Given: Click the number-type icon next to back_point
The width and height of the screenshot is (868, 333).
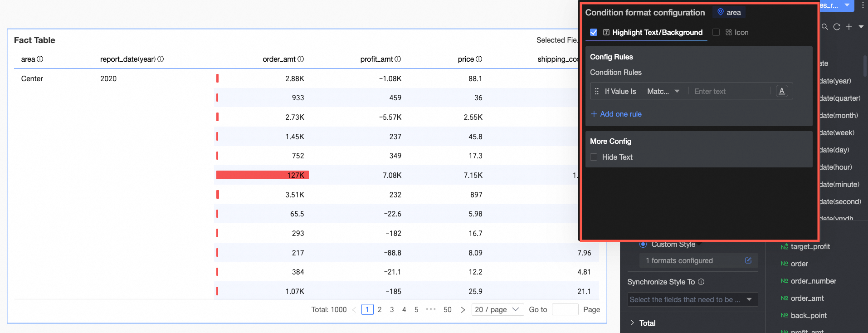Looking at the screenshot, I should (x=784, y=315).
